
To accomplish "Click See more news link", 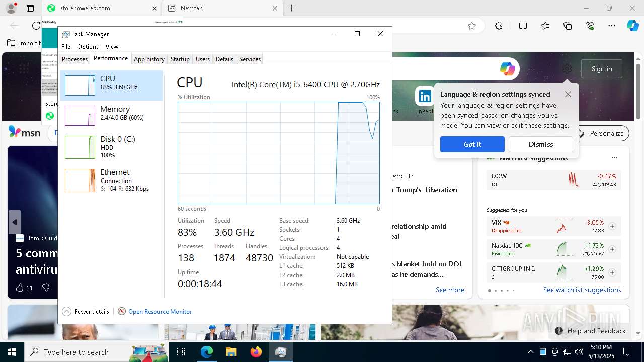I will point(450,290).
